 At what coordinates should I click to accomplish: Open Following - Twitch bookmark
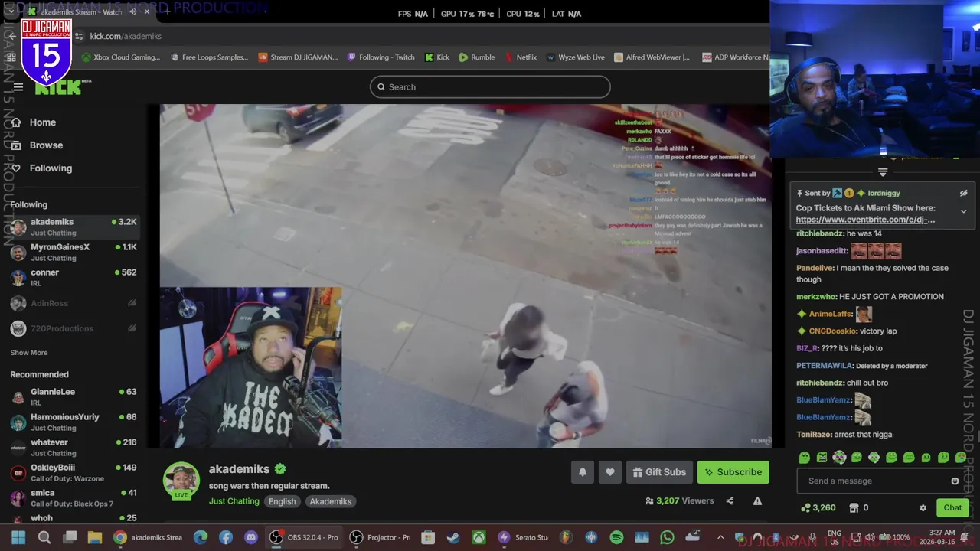(381, 57)
